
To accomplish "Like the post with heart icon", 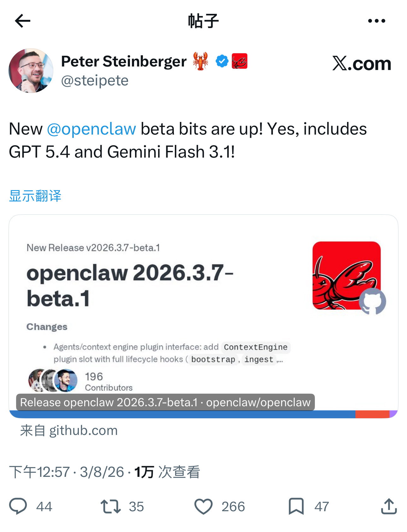I will click(203, 506).
